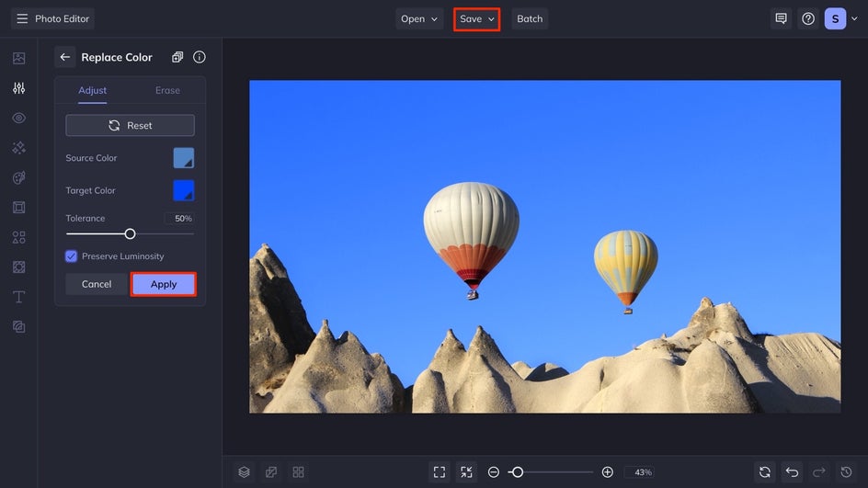Image resolution: width=868 pixels, height=488 pixels.
Task: Open the Frames sidebar icon
Action: pos(18,208)
